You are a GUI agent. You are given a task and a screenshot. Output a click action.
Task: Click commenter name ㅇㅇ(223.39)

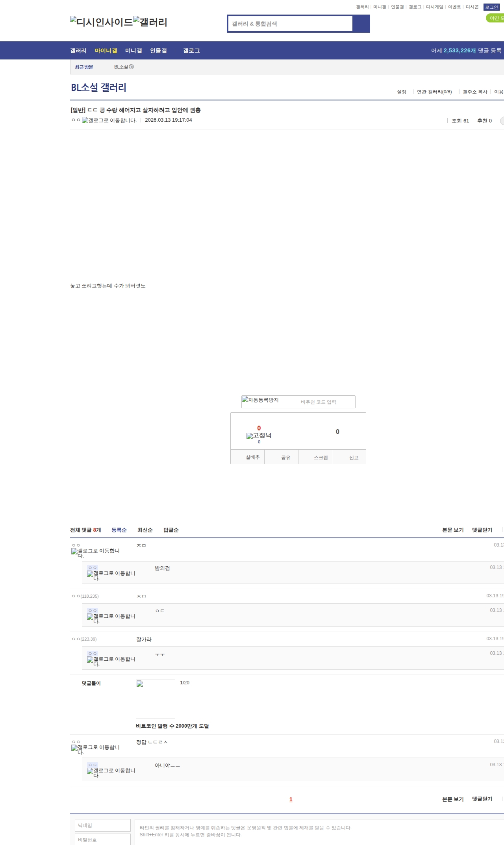pos(84,639)
